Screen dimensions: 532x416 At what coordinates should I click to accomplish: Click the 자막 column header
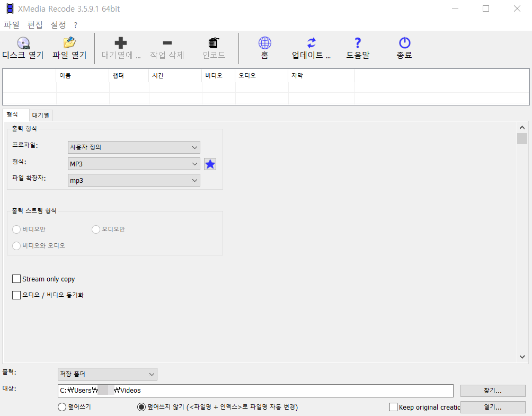(x=321, y=76)
